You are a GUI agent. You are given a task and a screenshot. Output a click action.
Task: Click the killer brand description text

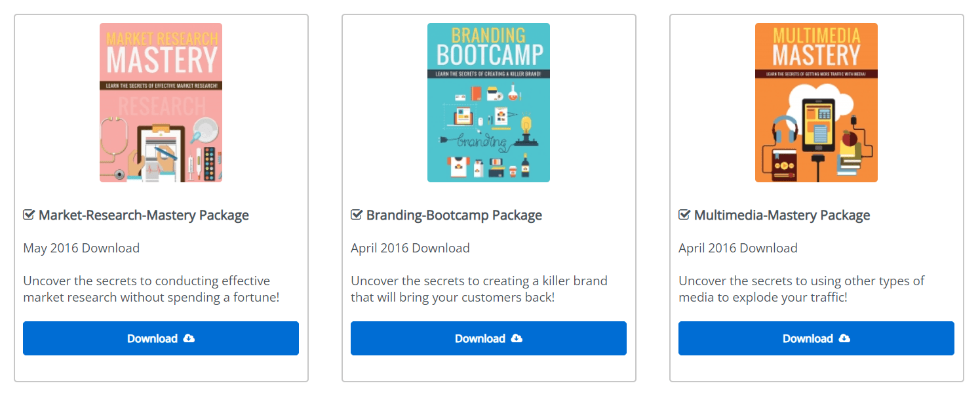(479, 289)
